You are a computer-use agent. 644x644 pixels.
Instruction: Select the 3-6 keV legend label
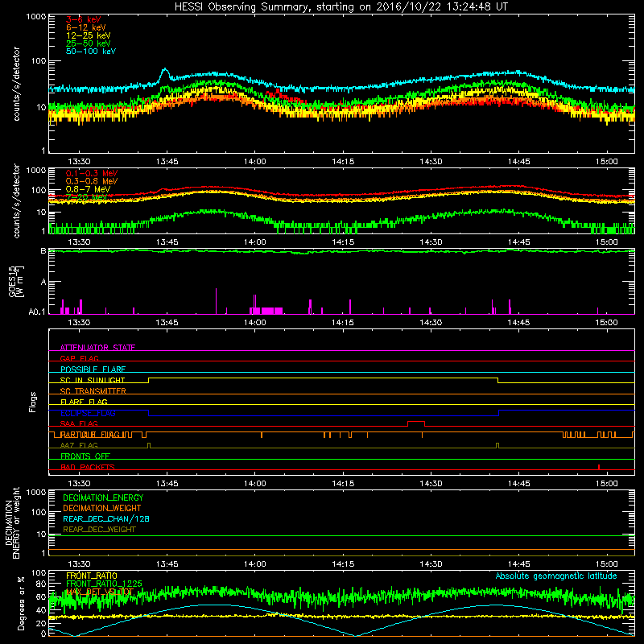tap(84, 19)
